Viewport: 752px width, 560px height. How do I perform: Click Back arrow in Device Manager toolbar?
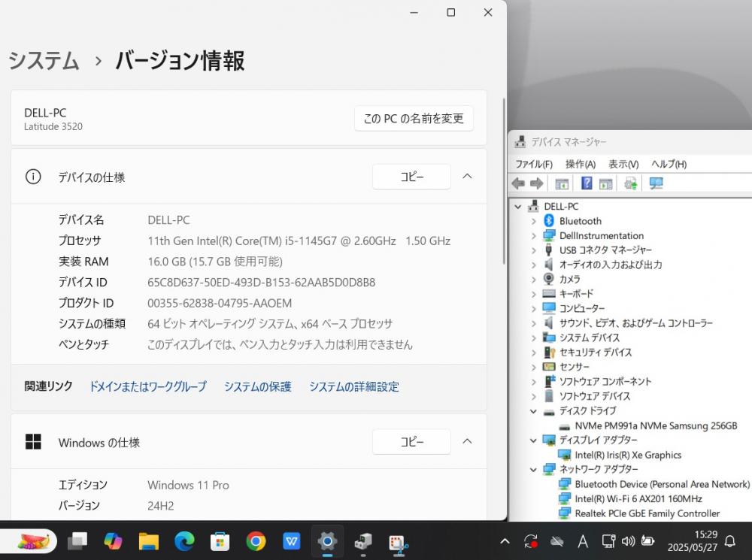518,183
